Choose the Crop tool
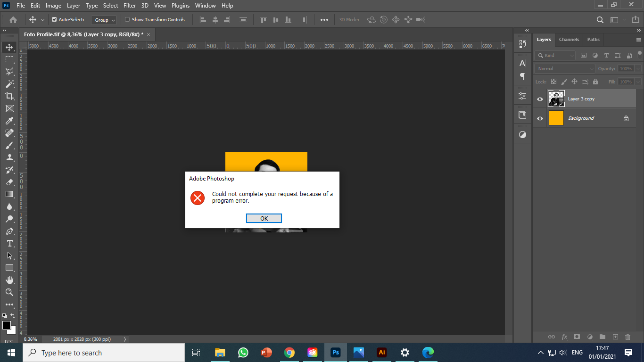Viewport: 644px width, 362px height. point(9,96)
